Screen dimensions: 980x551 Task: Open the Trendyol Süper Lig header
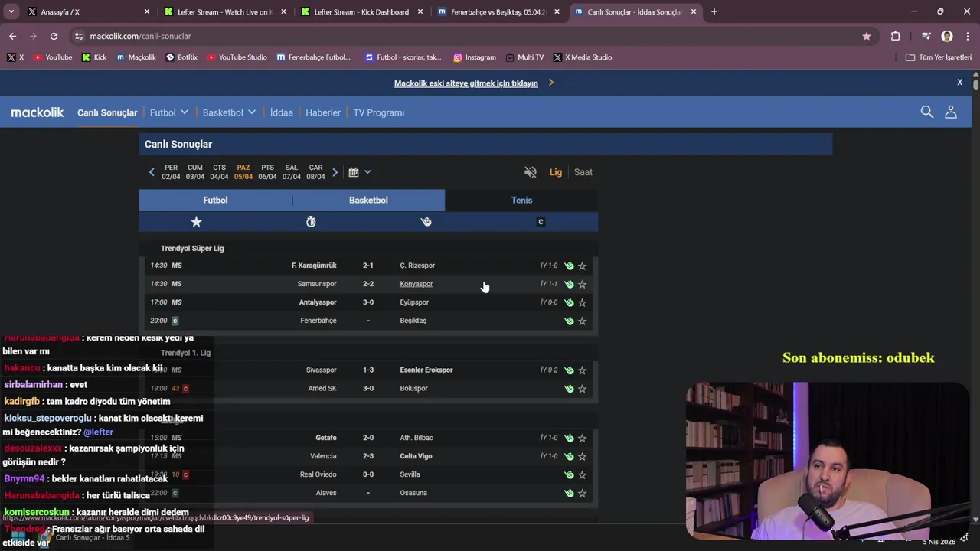[192, 248]
